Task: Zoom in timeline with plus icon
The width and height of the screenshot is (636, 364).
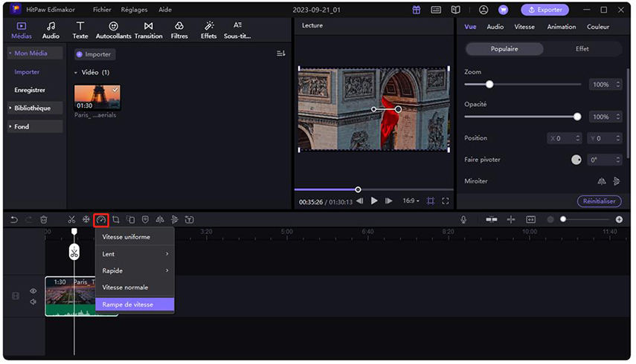Action: click(619, 219)
